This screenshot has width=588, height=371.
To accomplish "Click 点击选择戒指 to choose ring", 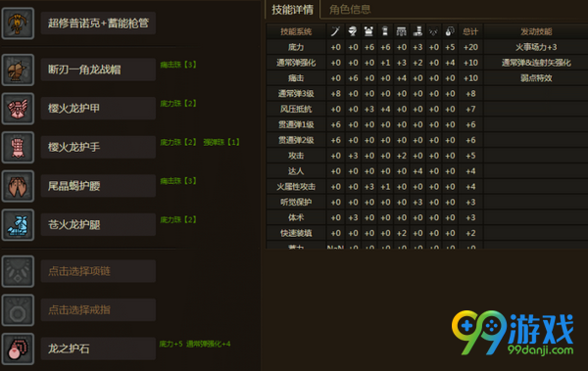I will (x=98, y=310).
